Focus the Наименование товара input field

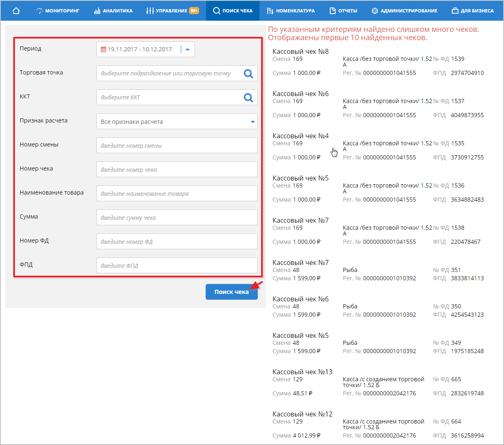pyautogui.click(x=177, y=194)
